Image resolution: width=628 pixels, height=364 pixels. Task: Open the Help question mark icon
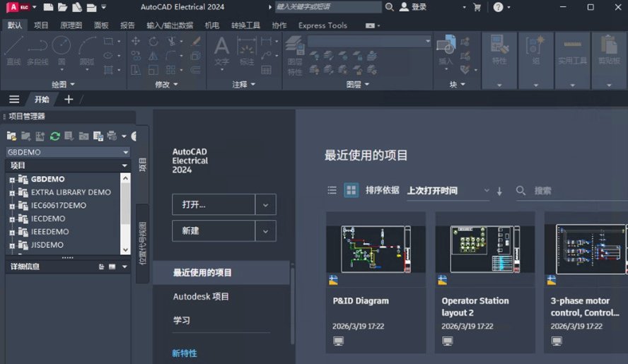pyautogui.click(x=499, y=7)
